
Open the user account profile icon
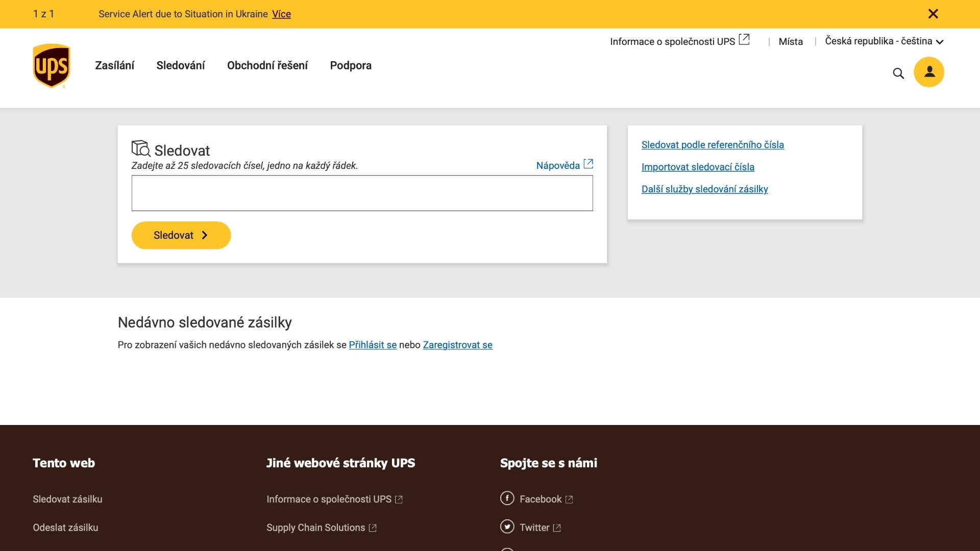click(929, 72)
